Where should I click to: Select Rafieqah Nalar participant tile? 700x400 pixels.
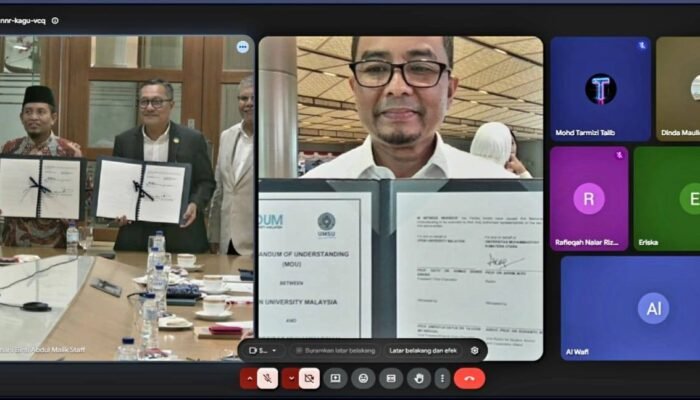pos(589,199)
